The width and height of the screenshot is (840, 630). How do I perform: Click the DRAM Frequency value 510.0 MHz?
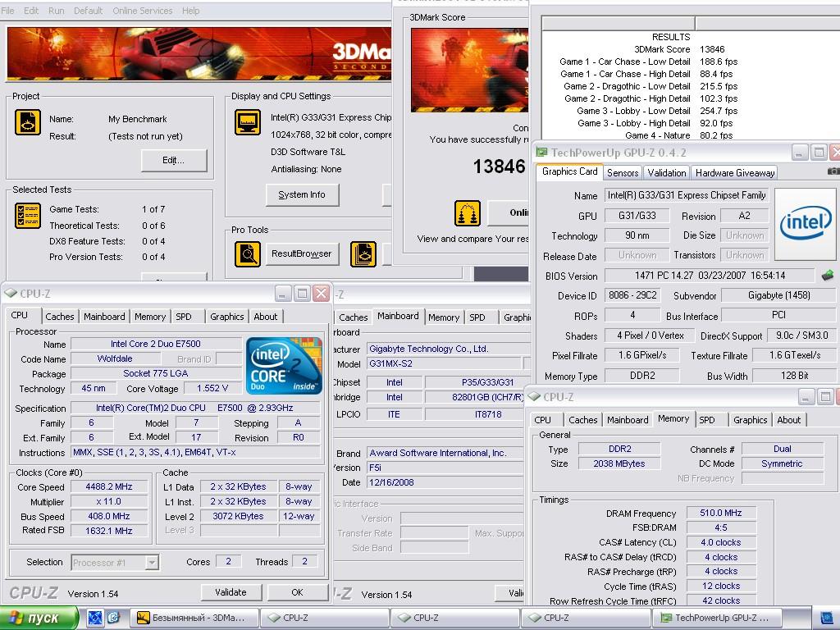coord(720,514)
